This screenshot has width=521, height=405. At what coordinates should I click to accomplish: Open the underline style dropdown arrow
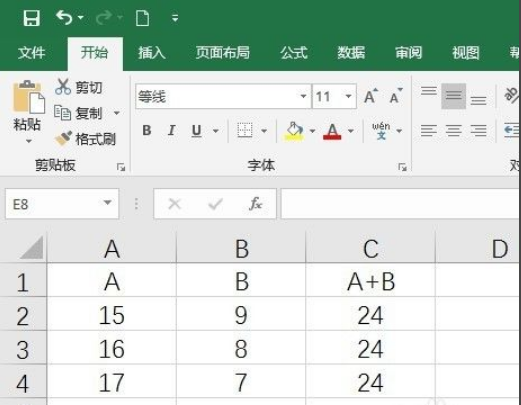pos(216,131)
